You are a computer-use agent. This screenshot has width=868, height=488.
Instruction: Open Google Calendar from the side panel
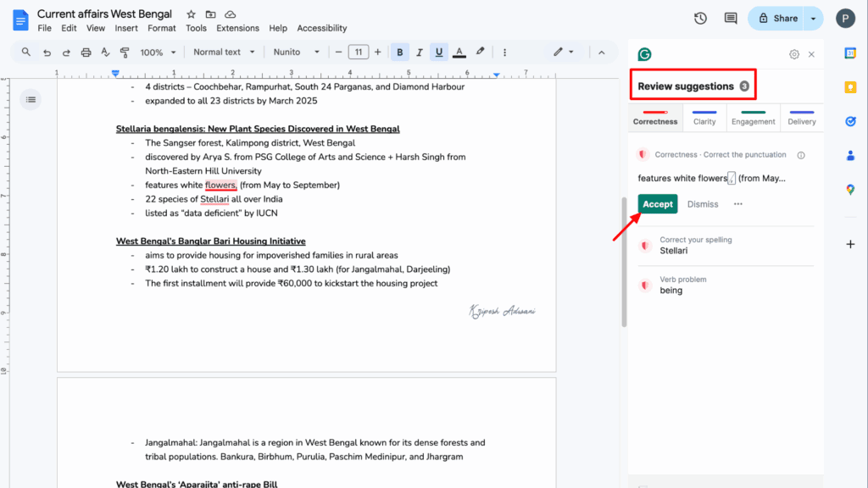(850, 53)
